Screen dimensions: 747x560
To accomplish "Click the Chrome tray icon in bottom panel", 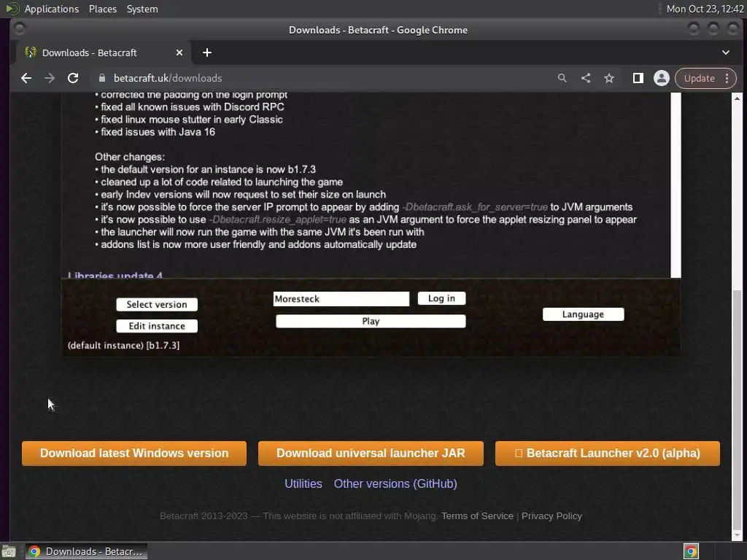I will pyautogui.click(x=691, y=551).
